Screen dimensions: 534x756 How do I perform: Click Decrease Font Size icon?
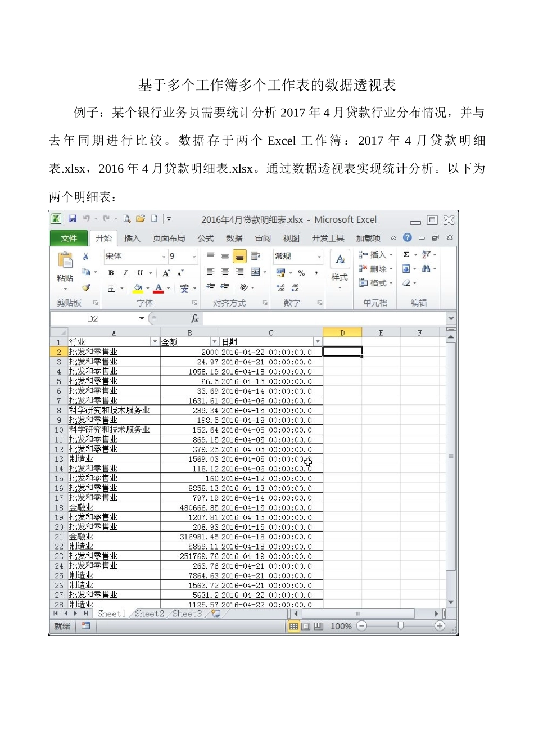[x=180, y=273]
